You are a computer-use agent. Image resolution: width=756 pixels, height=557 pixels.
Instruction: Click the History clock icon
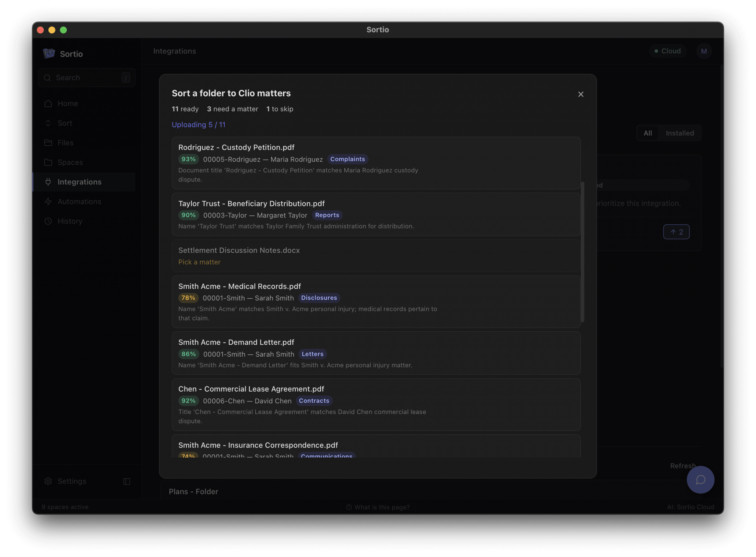[48, 221]
